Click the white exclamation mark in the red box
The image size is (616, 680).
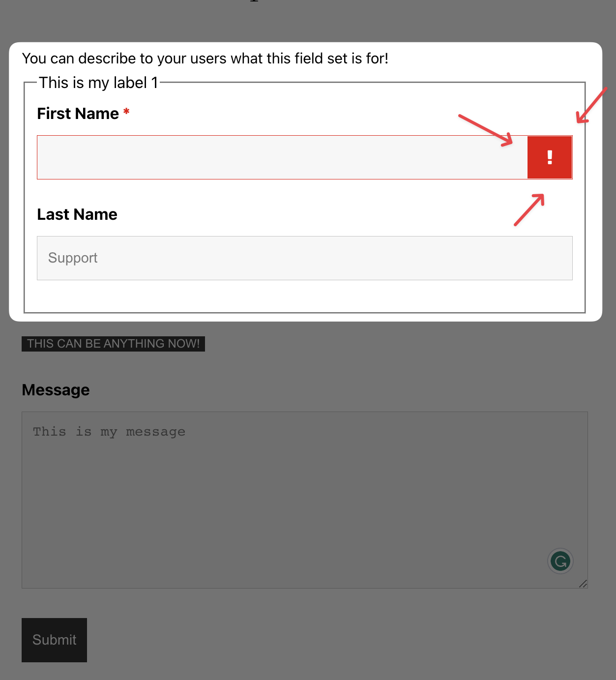[550, 157]
